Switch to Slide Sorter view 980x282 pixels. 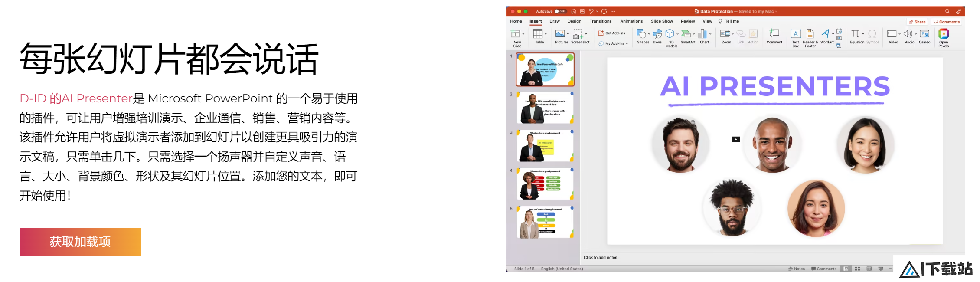point(857,269)
